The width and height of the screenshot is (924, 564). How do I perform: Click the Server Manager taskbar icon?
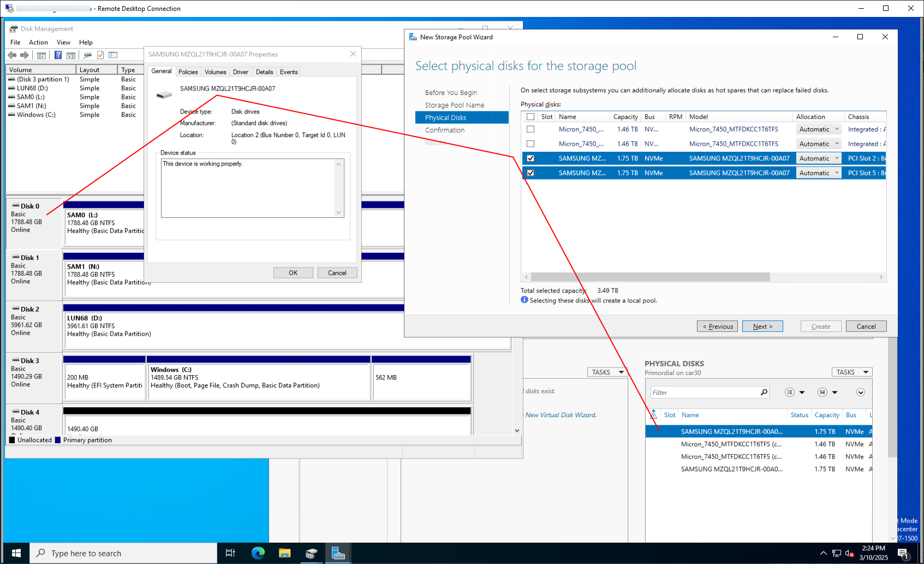click(338, 553)
